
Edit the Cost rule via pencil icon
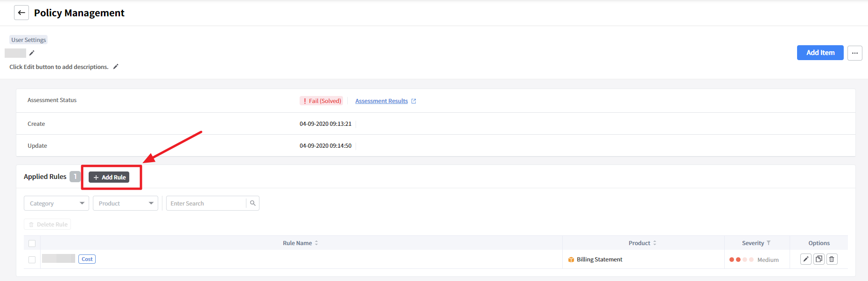805,259
